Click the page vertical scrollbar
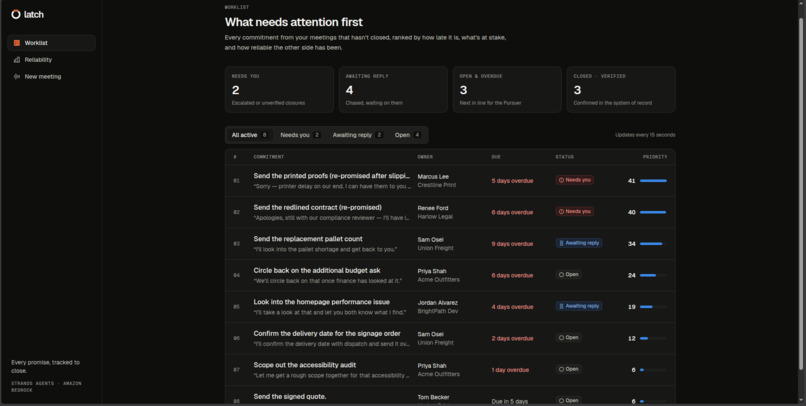This screenshot has height=406, width=806. coord(800,193)
